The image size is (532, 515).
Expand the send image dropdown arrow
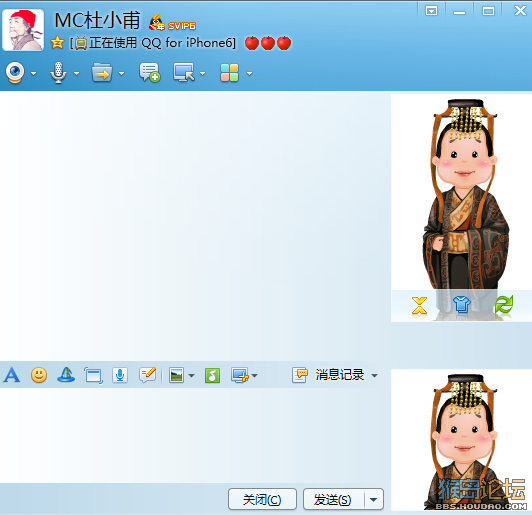[191, 376]
